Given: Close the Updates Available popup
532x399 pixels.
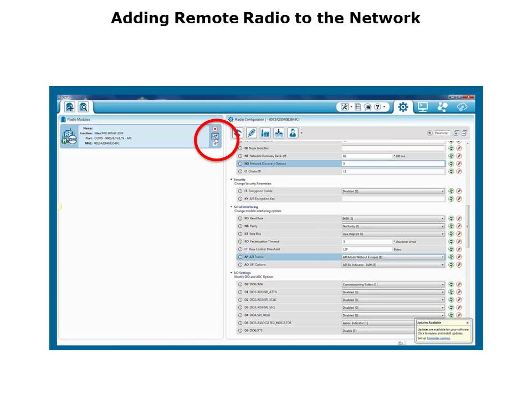Looking at the screenshot, I should tap(467, 323).
